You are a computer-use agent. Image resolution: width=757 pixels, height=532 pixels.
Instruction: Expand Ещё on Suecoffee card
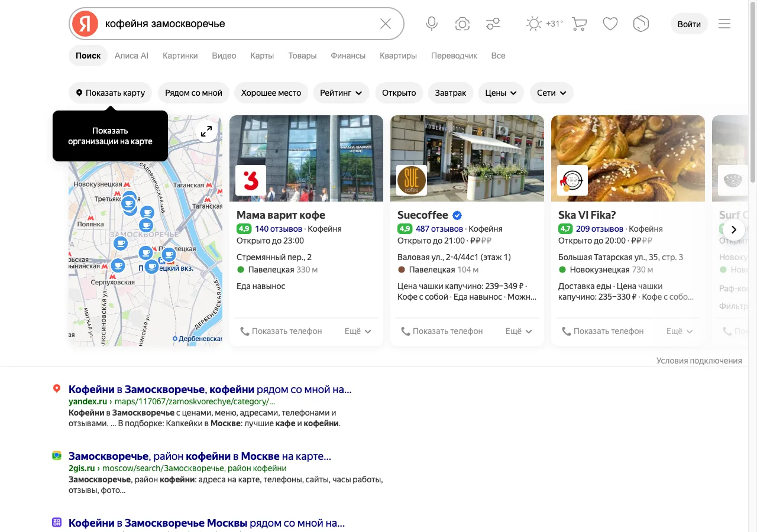point(519,331)
